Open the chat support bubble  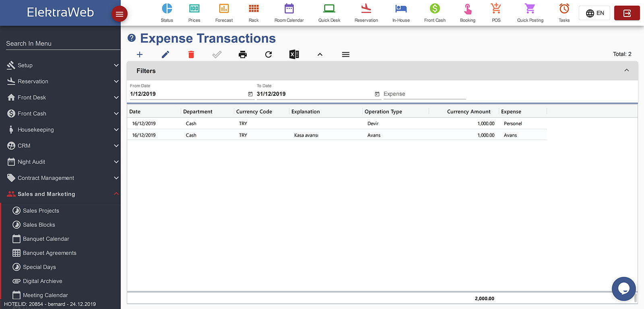pos(623,289)
